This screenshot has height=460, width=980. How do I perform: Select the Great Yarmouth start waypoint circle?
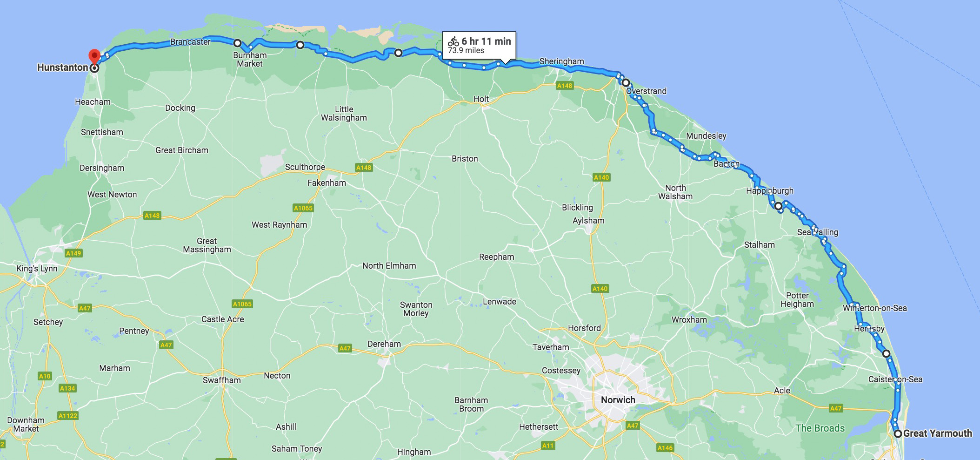(898, 433)
